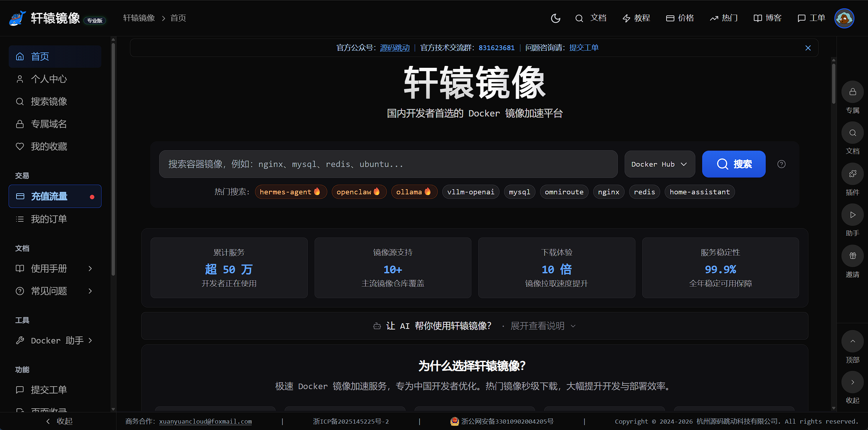Click the 提交工单 link in the banner
The image size is (868, 430).
584,48
